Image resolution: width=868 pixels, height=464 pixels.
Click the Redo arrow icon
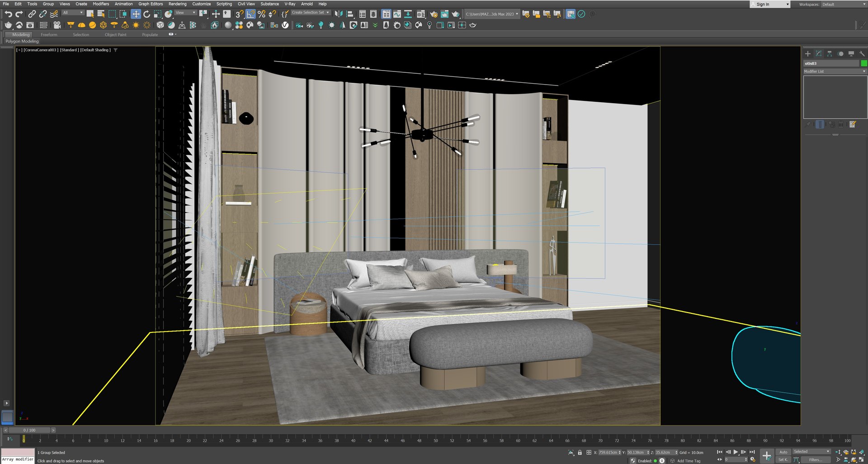pyautogui.click(x=19, y=14)
